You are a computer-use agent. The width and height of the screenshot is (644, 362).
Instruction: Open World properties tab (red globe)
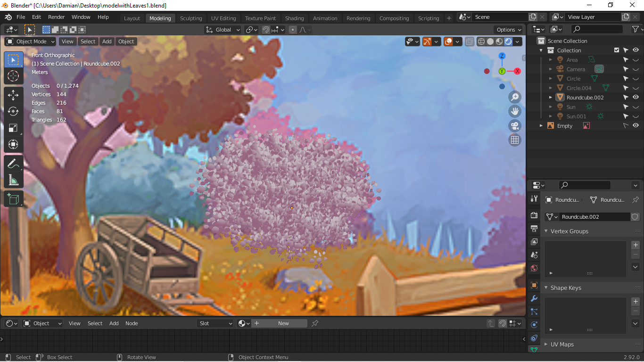(534, 268)
